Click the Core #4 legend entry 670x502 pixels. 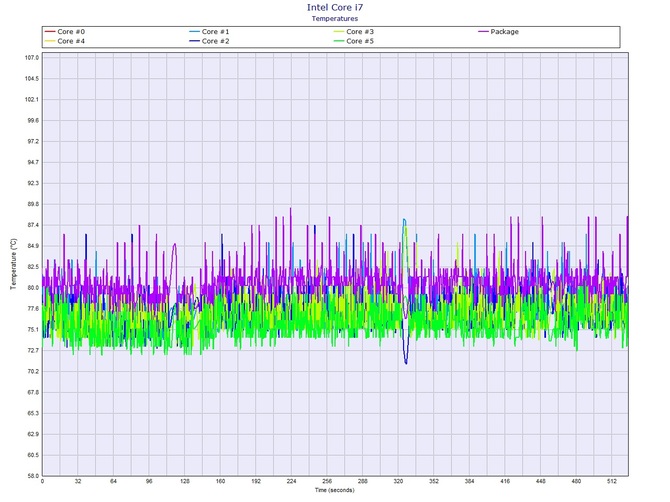point(65,41)
